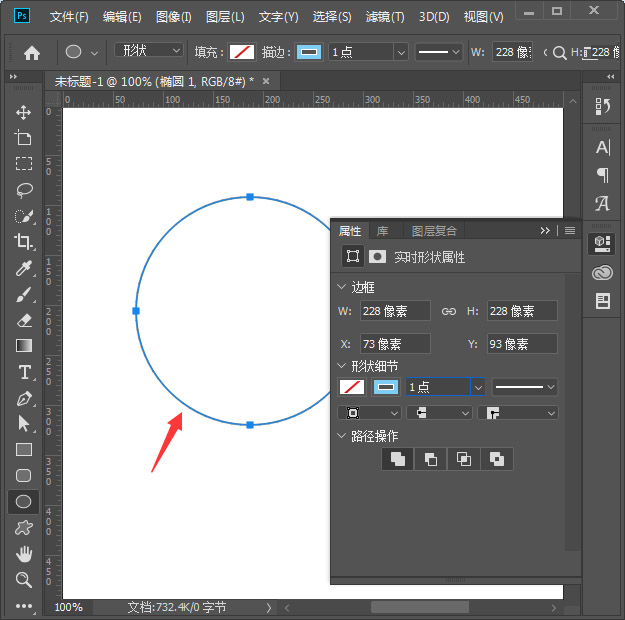Select the Move tool
625x620 pixels.
point(24,112)
